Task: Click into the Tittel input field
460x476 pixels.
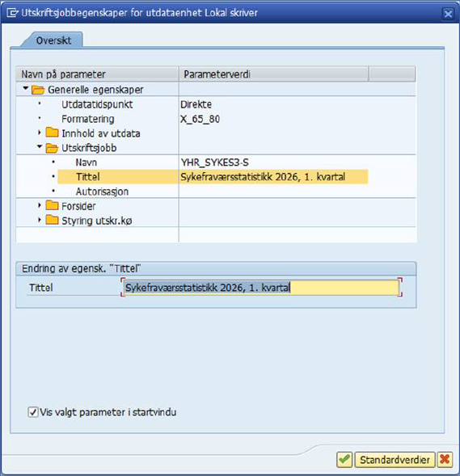Action: [x=261, y=287]
